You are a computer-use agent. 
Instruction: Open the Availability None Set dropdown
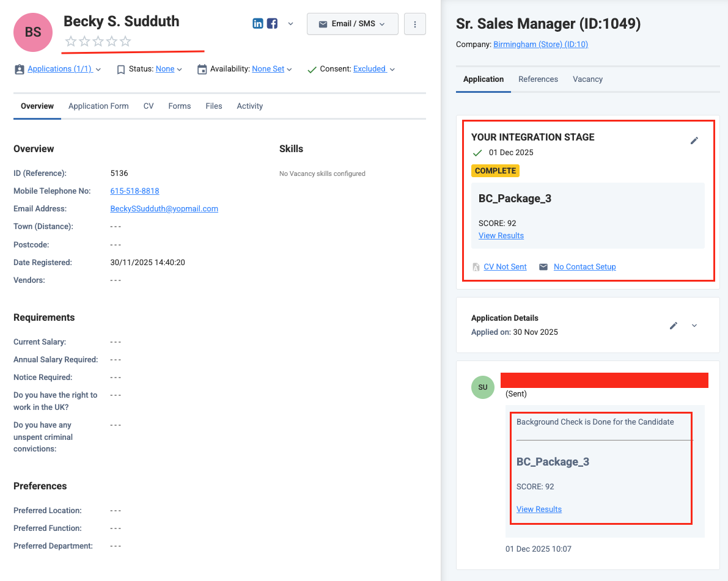click(271, 68)
